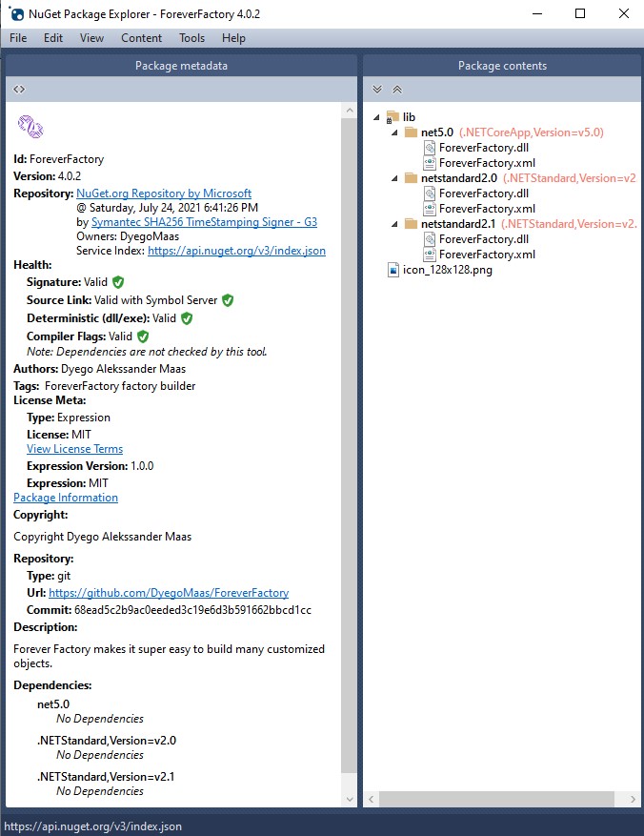The image size is (644, 836).
Task: Click View License Terms link
Action: pos(74,449)
